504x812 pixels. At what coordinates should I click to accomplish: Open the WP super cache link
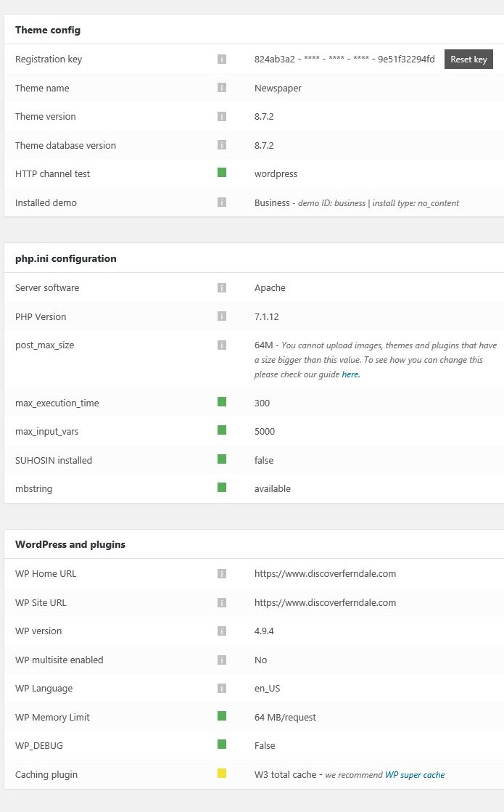click(x=415, y=775)
